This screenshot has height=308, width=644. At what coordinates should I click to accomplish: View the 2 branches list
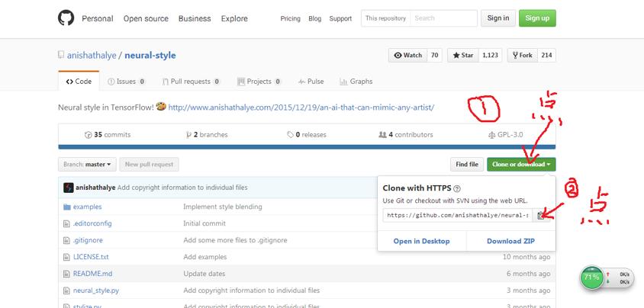click(207, 134)
